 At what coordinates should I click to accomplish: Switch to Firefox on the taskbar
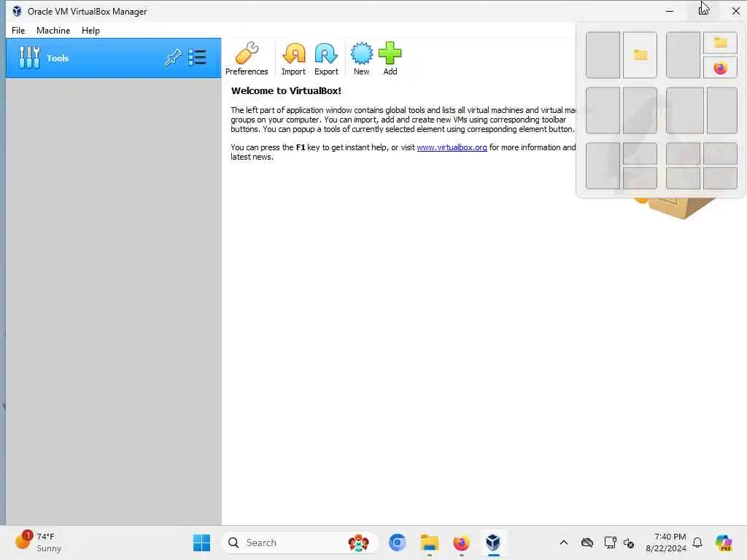coord(461,542)
